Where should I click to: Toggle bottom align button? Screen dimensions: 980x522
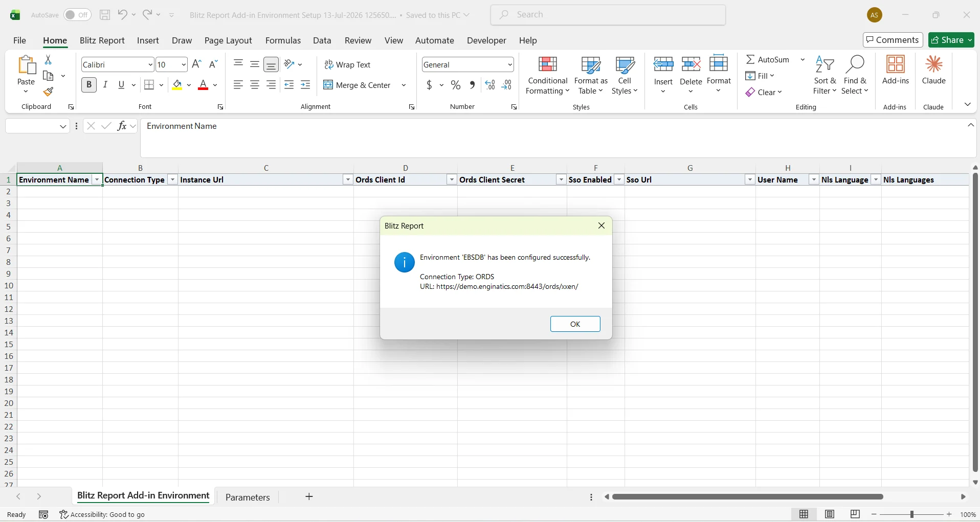(271, 64)
